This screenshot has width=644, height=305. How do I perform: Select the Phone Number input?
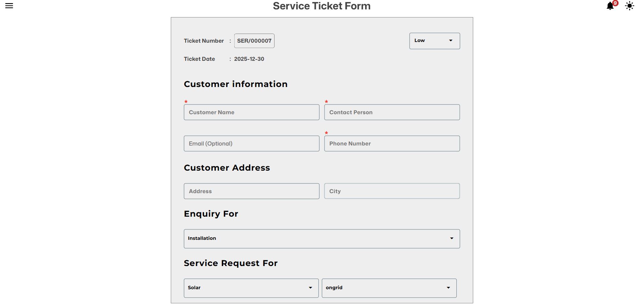[x=392, y=143]
